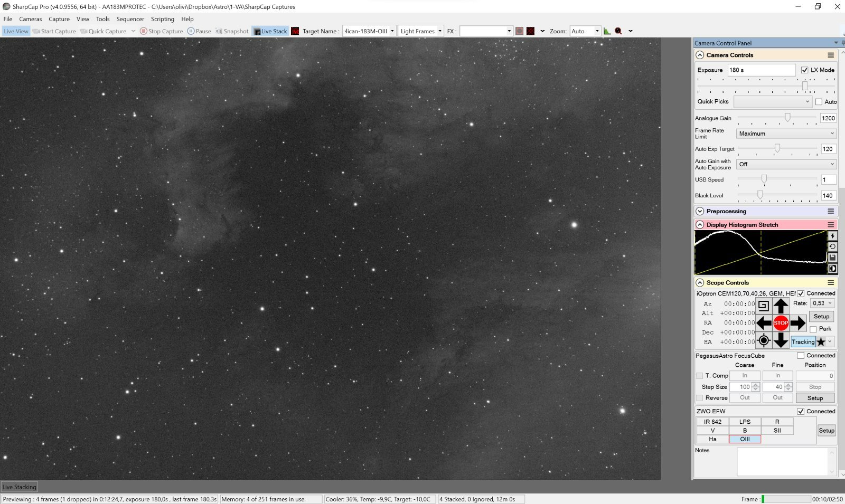Open the Scripting menu
The width and height of the screenshot is (845, 504).
point(162,19)
